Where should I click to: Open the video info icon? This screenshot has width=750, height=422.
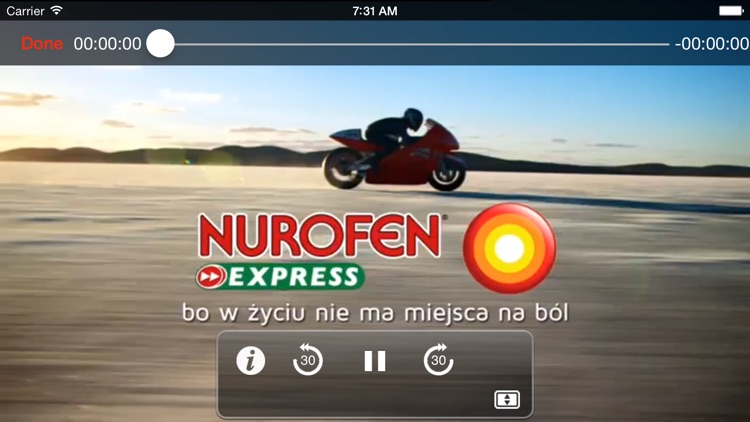click(x=251, y=360)
